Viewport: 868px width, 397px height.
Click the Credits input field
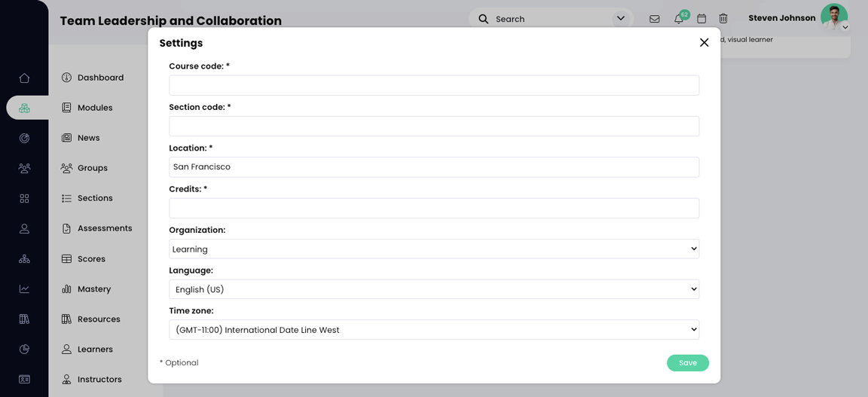click(434, 208)
